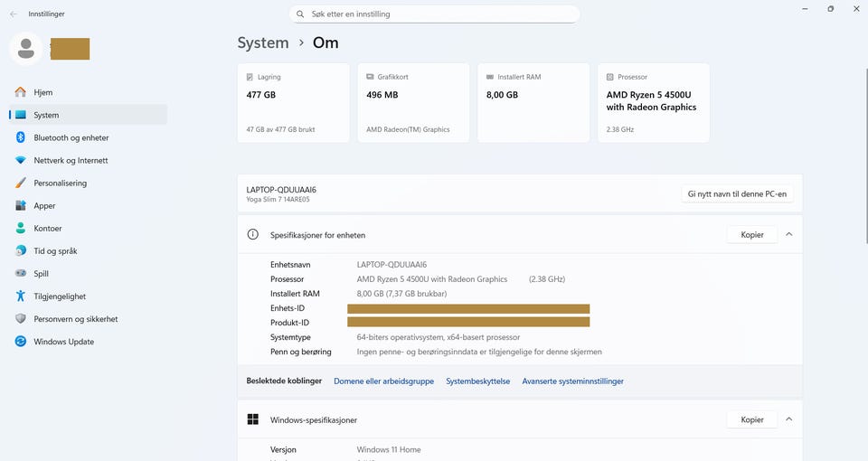
Task: Click the LAPTOP-QDUUAAI6 header name
Action: point(281,190)
